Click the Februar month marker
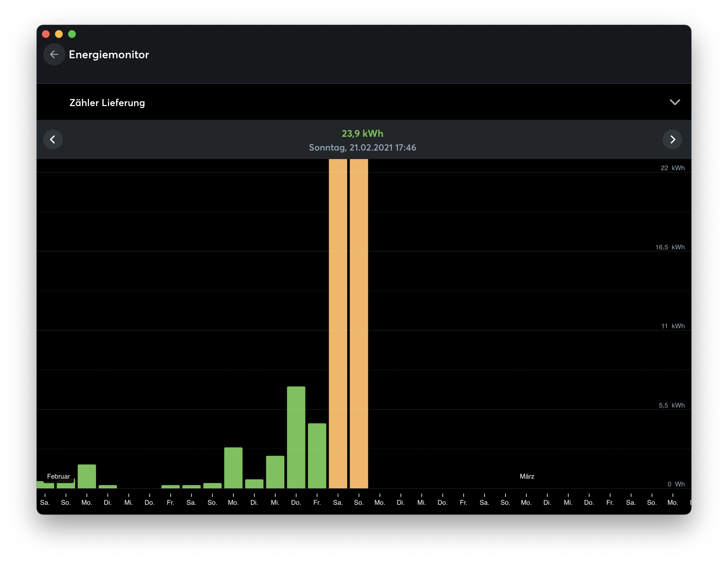 click(58, 476)
